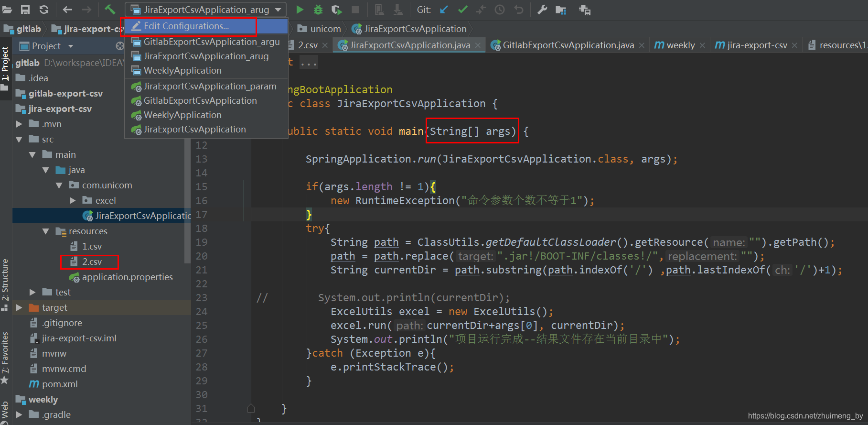868x425 pixels.
Task: Click the Stop process square icon
Action: (x=355, y=10)
